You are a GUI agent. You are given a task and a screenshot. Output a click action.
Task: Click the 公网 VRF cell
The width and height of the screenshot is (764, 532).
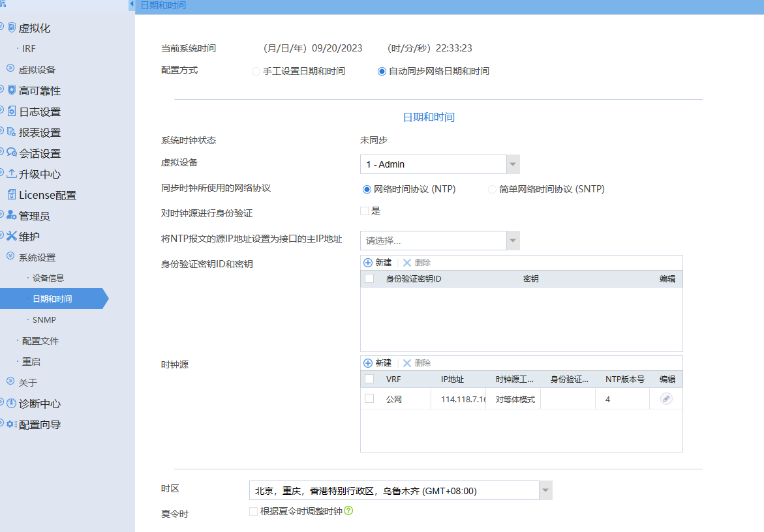(393, 399)
